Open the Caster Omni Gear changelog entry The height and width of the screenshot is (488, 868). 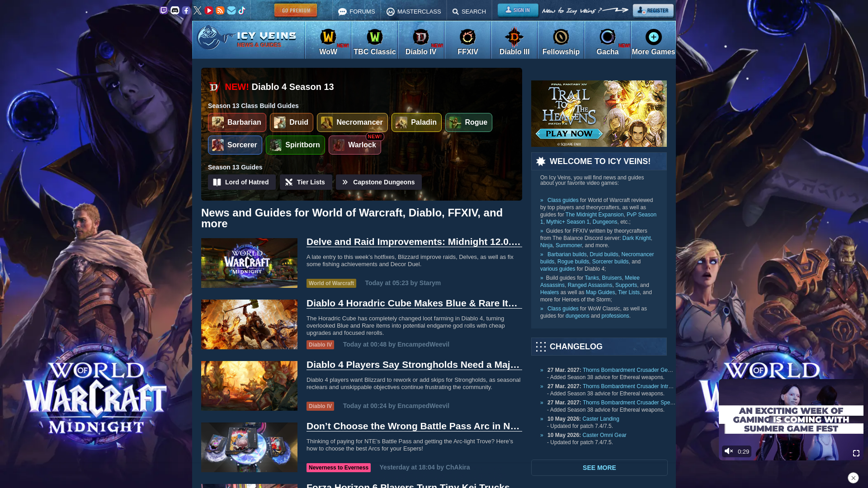pos(604,435)
